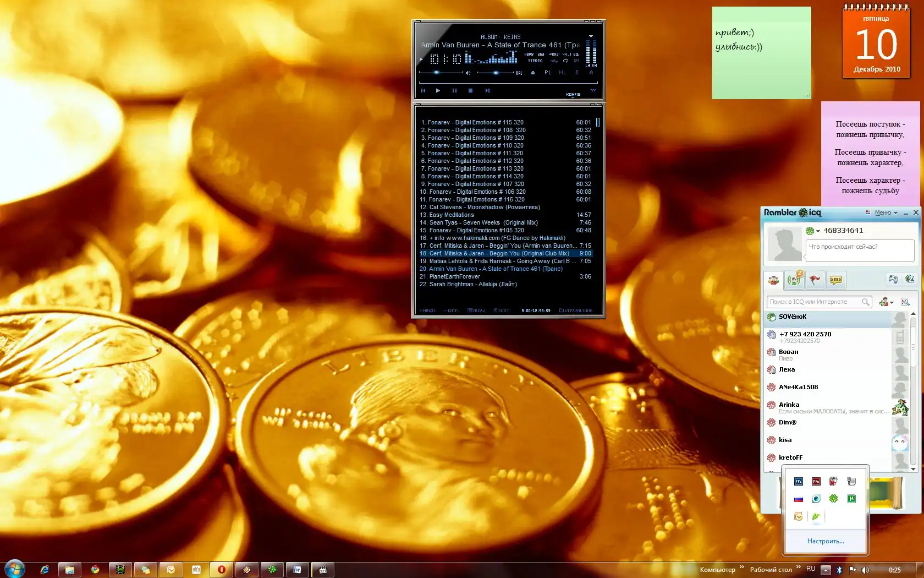The height and width of the screenshot is (578, 924).
Task: Stop Winamp playback
Action: click(470, 90)
